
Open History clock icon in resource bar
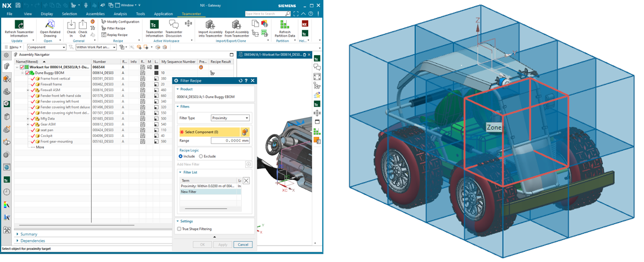6,192
